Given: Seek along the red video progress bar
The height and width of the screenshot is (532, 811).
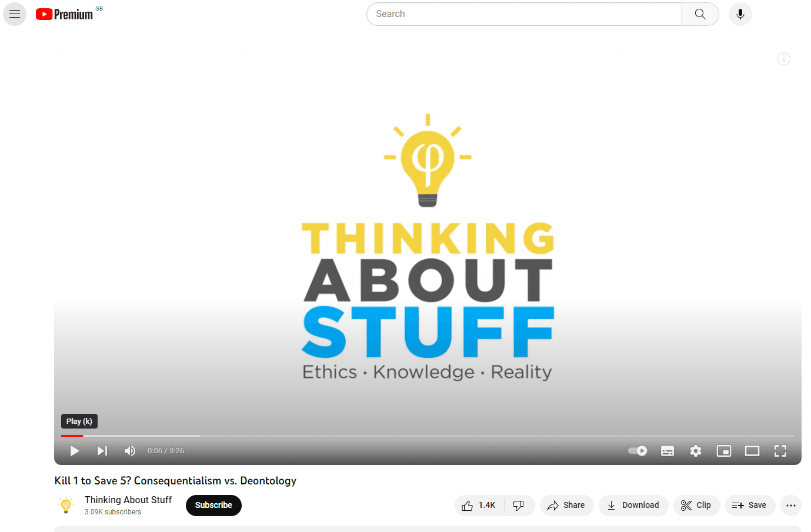Looking at the screenshot, I should tap(428, 436).
